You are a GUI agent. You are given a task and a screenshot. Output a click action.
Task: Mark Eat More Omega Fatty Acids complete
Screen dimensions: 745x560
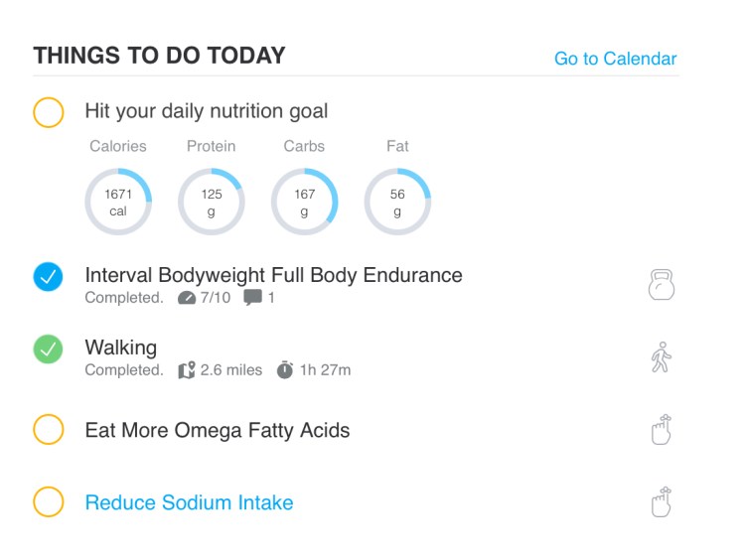(x=48, y=430)
